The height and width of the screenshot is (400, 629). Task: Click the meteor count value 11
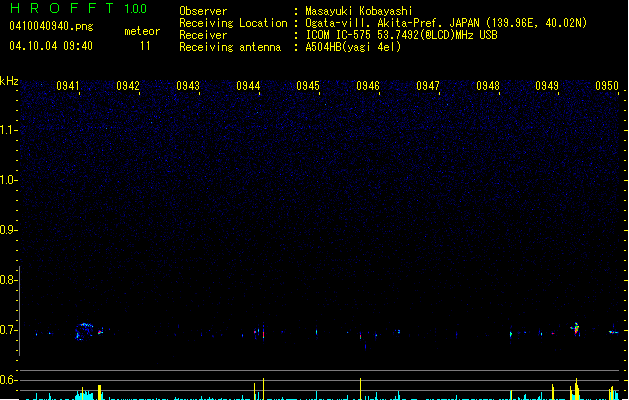point(145,46)
